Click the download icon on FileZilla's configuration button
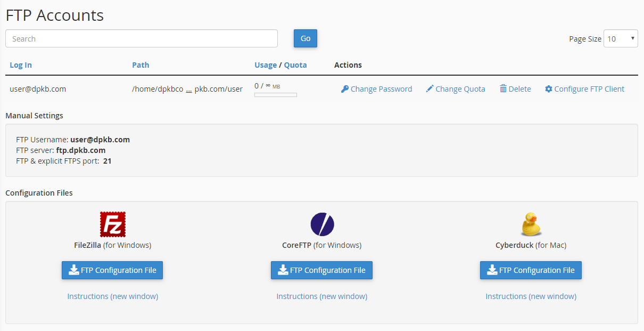This screenshot has width=644, height=331. tap(74, 270)
